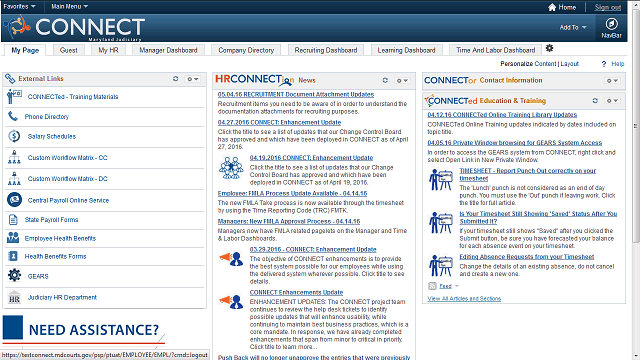Open CONNECTor Contact Information settings dropdown
The height and width of the screenshot is (360, 640).
pyautogui.click(x=612, y=81)
